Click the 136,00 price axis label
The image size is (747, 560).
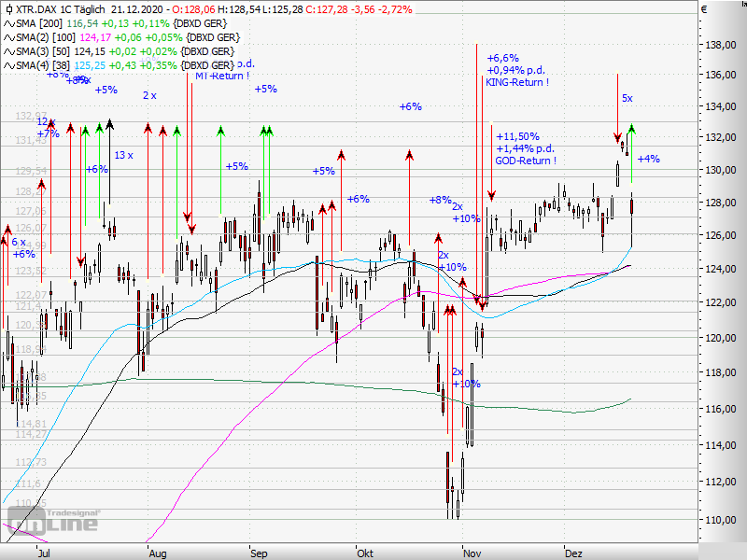(721, 76)
